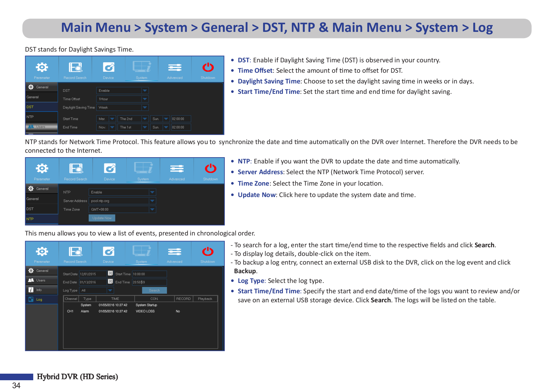Image resolution: width=554 pixels, height=392 pixels.
Task: Click Shutdown power icon in NTP settings screenshot
Action: [211, 169]
